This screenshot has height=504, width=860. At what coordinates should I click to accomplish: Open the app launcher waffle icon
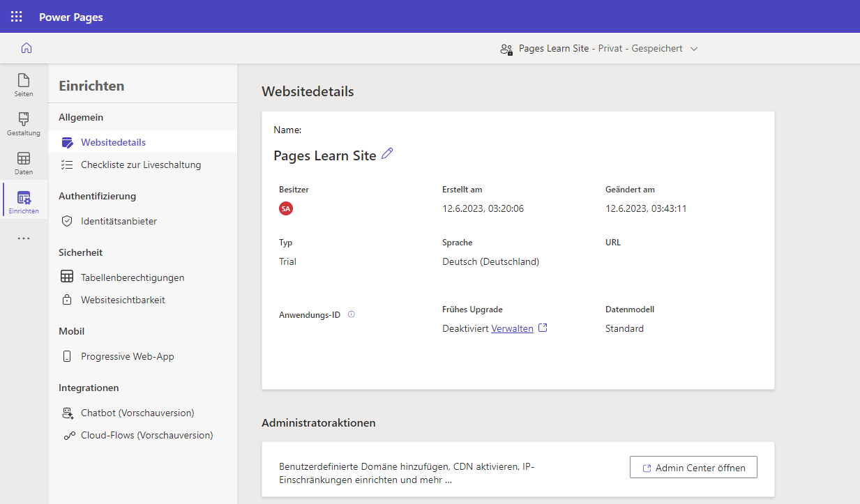pos(16,17)
